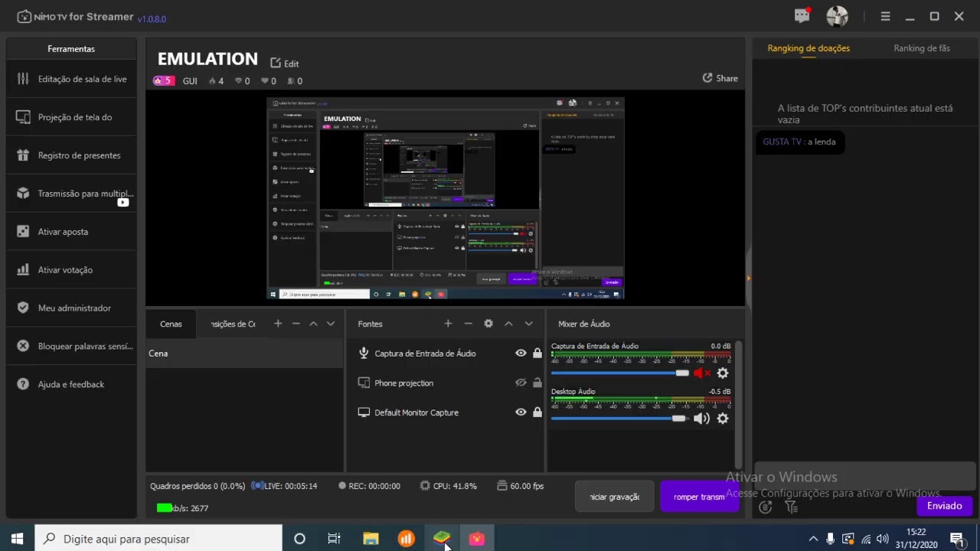The width and height of the screenshot is (980, 551).
Task: Mute Desktop Áudio speaker icon
Action: (701, 419)
